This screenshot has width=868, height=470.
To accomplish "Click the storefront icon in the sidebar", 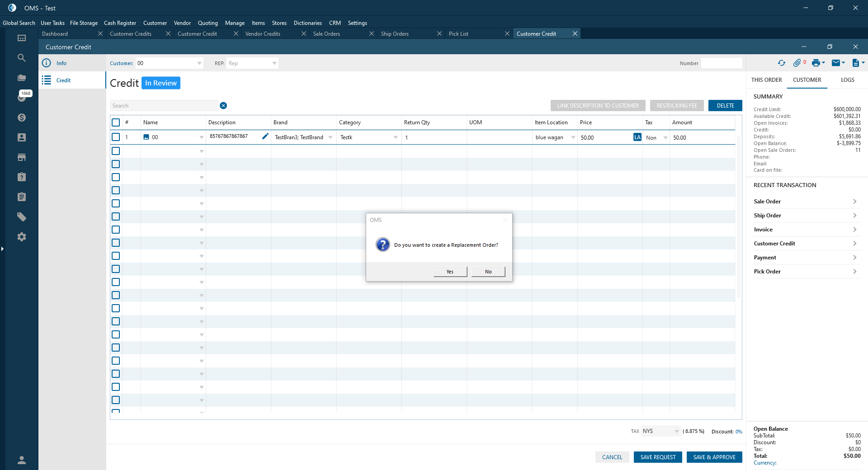I will coord(22,157).
